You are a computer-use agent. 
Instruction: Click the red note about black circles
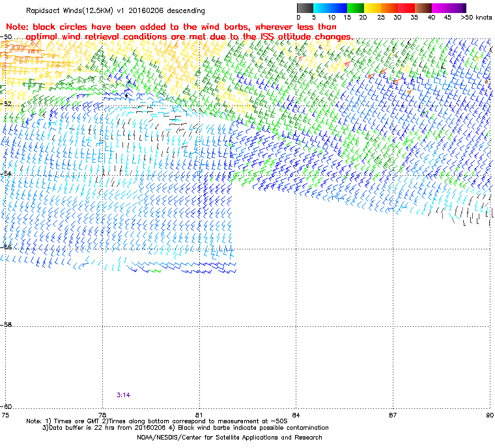[179, 32]
